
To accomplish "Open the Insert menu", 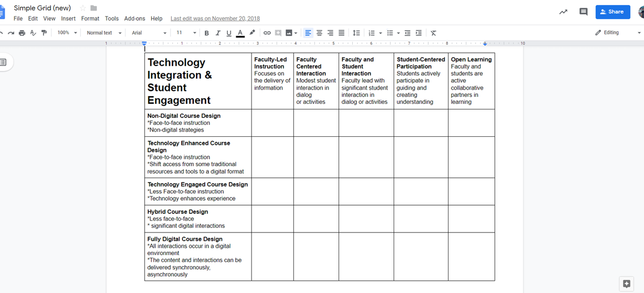I will click(68, 19).
